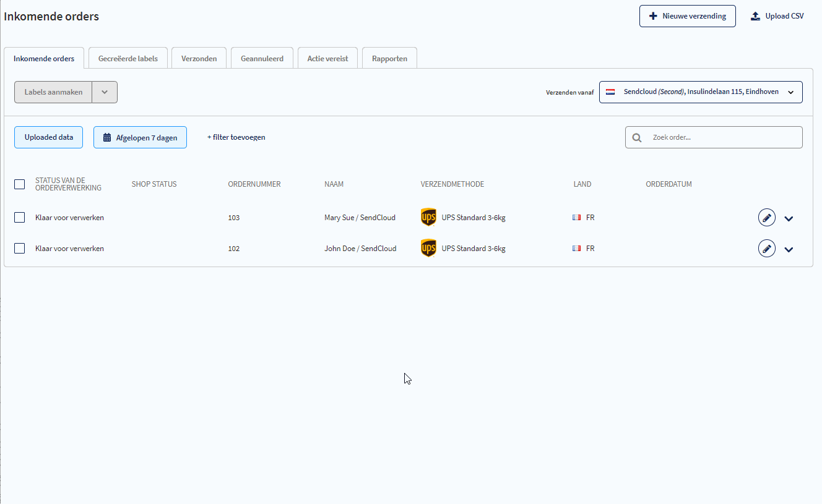Expand the details of order 102
The image size is (822, 504).
789,249
